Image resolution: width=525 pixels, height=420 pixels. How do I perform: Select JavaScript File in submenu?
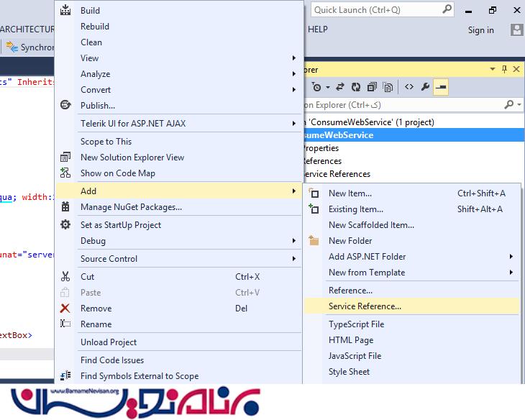[412, 355]
